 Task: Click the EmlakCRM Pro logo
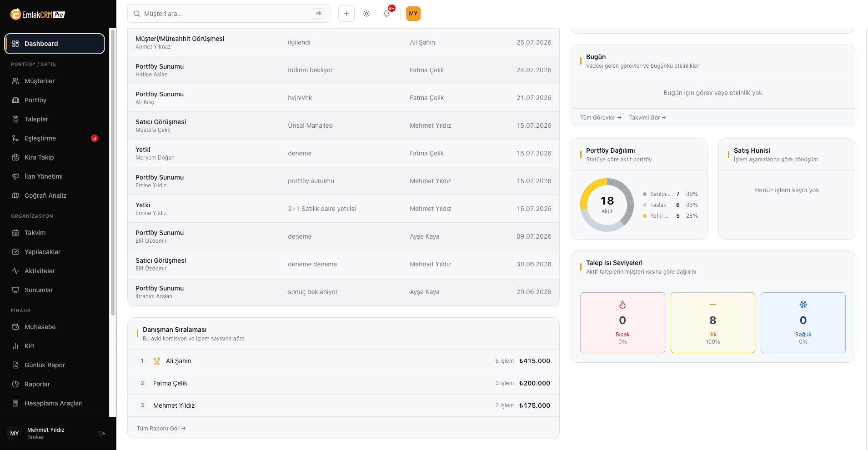pyautogui.click(x=38, y=14)
